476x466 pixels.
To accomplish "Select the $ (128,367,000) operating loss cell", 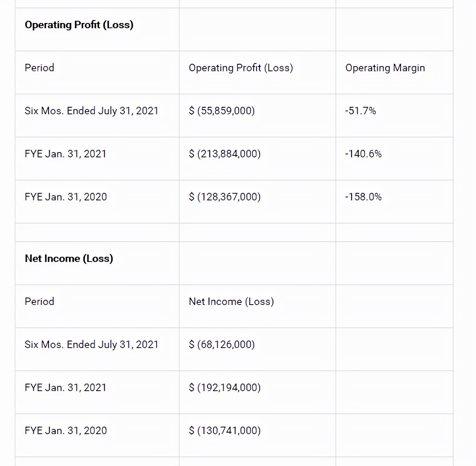I will click(x=225, y=197).
